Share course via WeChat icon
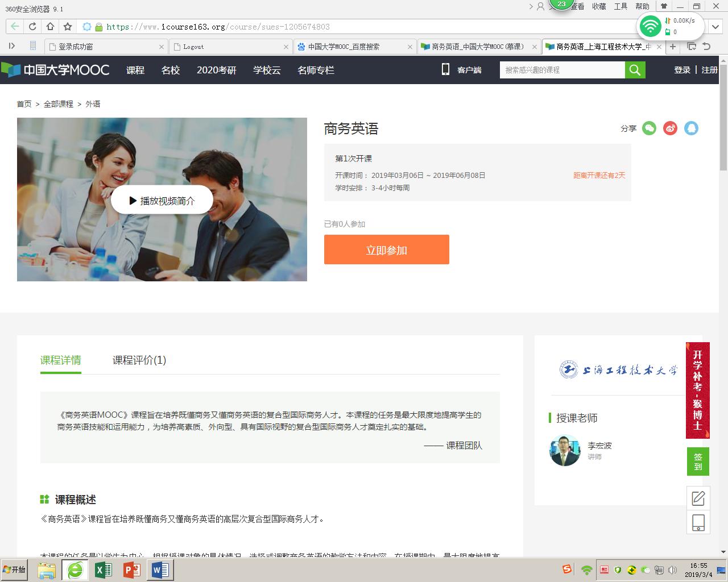This screenshot has width=728, height=582. click(649, 128)
